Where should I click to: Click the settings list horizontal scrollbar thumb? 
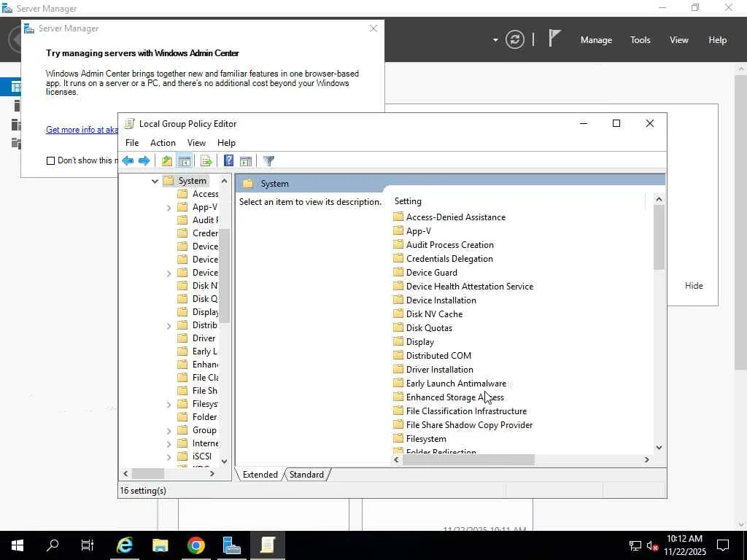(x=469, y=459)
